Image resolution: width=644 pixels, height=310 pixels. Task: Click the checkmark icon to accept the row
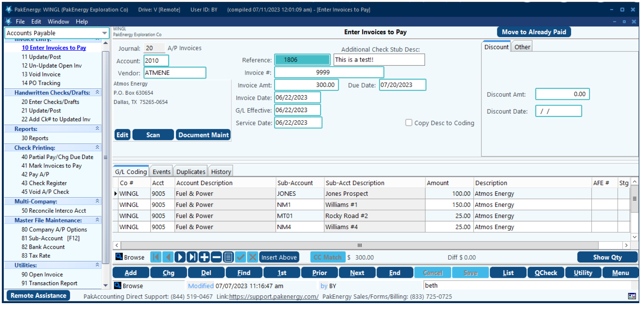[x=241, y=257]
